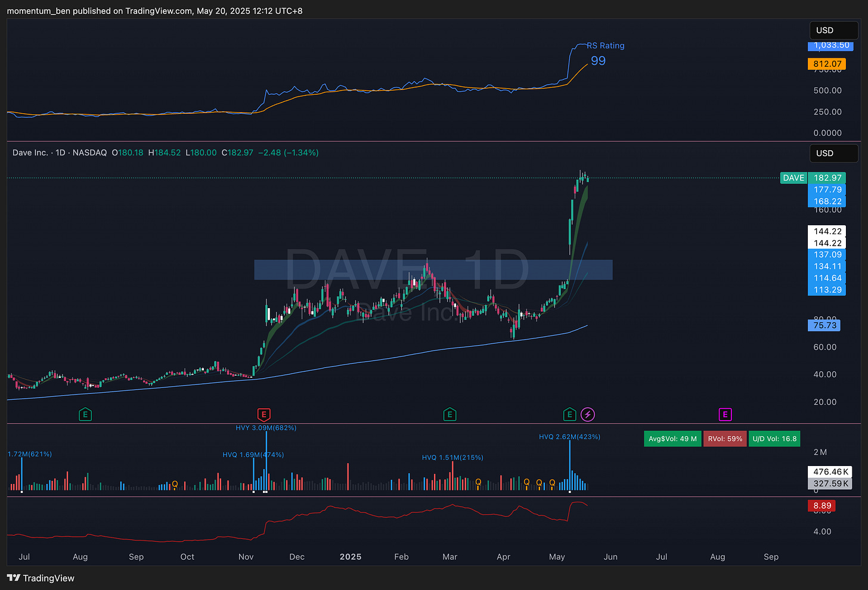
Task: Click the Nov label on time axis
Action: point(246,557)
